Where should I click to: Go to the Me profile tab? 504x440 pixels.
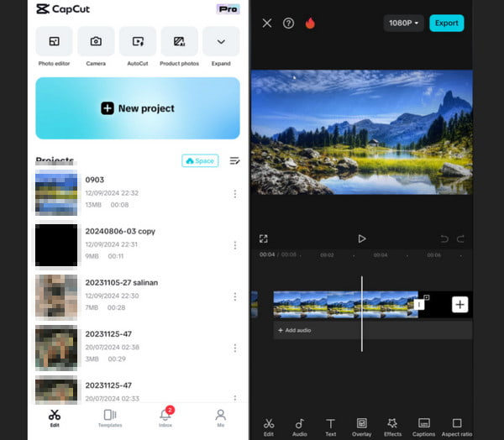[220, 418]
